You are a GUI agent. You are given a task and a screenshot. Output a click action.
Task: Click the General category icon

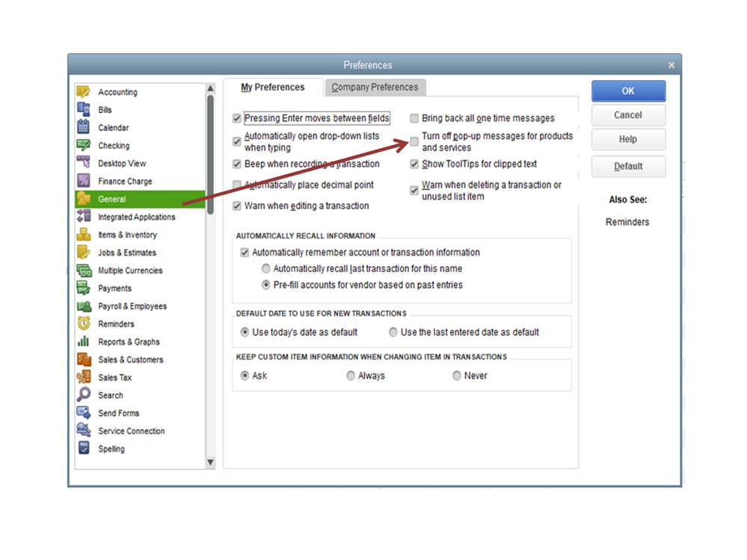click(x=83, y=199)
